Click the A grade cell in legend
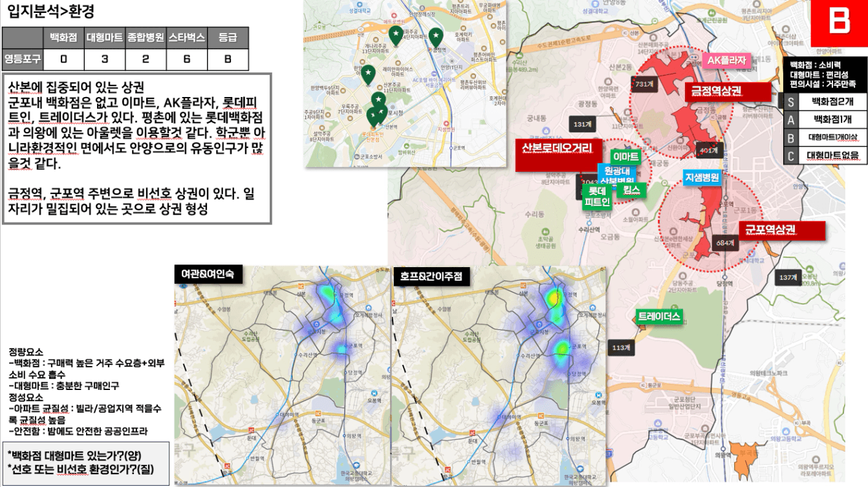 point(790,119)
